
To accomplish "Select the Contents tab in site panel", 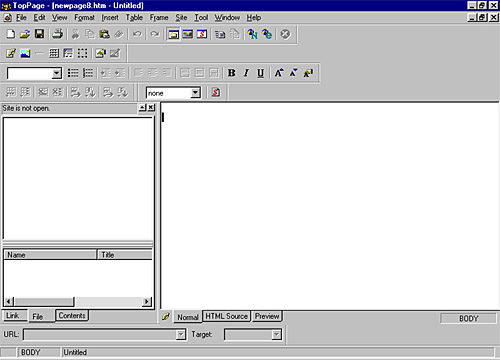I will (x=72, y=315).
